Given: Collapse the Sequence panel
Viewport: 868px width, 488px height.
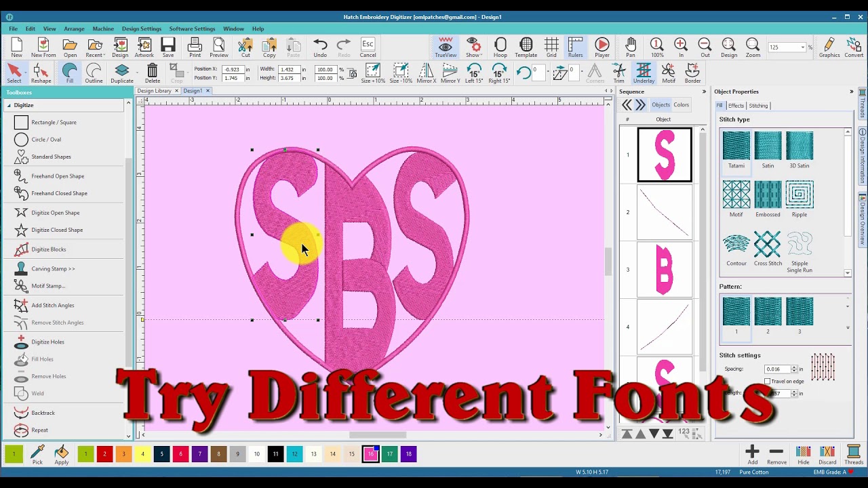Looking at the screenshot, I should coord(704,91).
